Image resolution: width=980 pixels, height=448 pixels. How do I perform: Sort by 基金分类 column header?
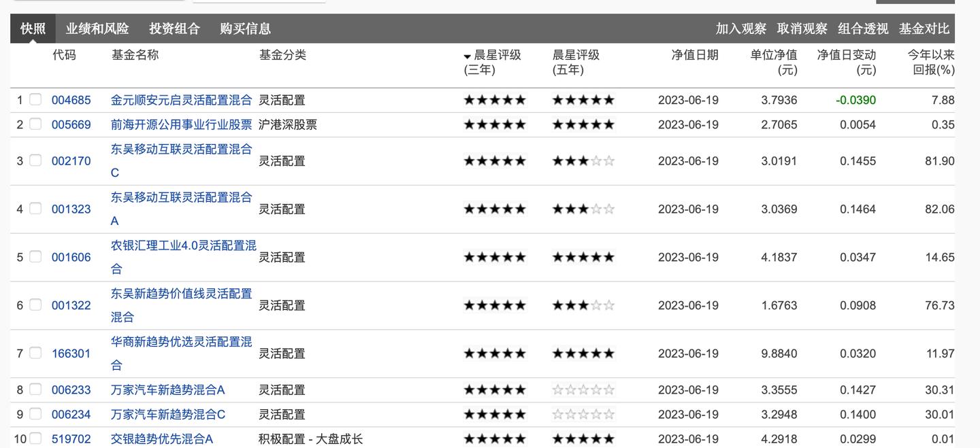(282, 55)
